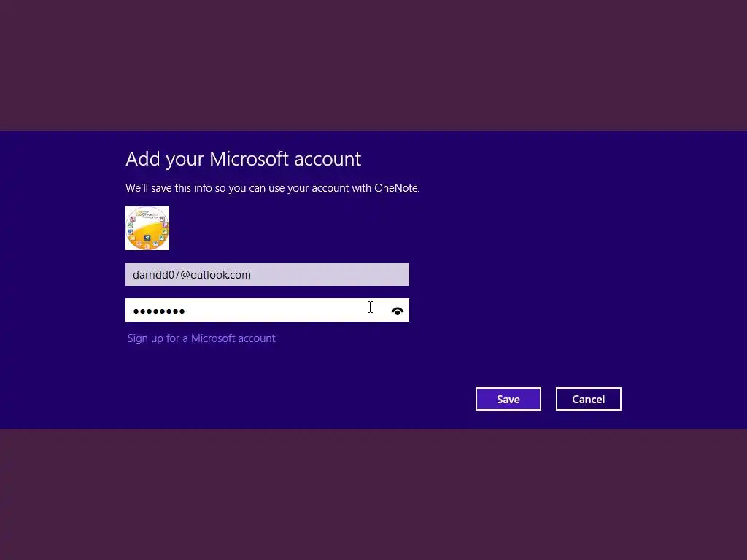Save the Microsoft account info
Viewport: 747px width, 560px height.
[x=508, y=399]
